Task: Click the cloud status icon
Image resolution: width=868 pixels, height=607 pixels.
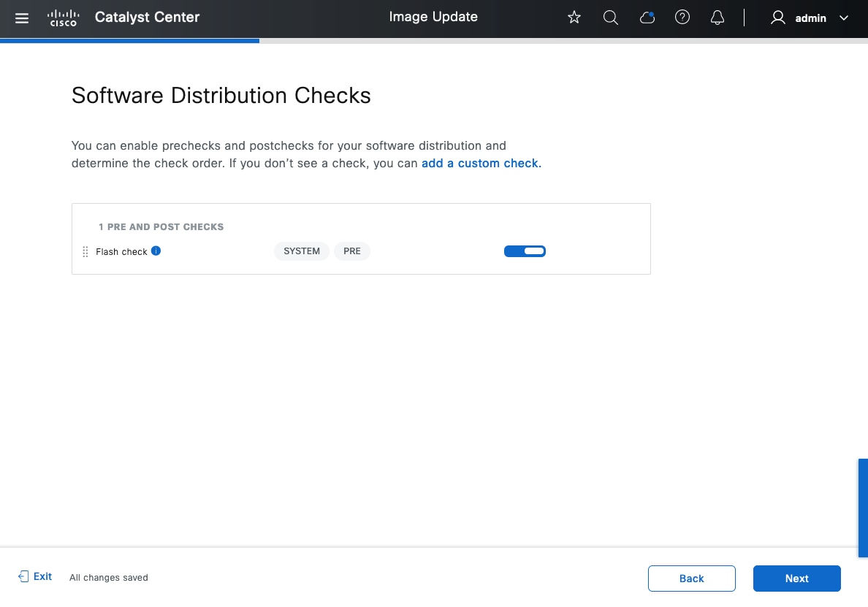Action: click(x=647, y=18)
